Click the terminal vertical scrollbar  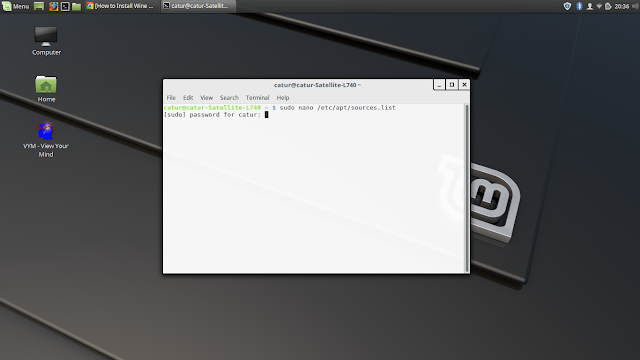[x=467, y=188]
